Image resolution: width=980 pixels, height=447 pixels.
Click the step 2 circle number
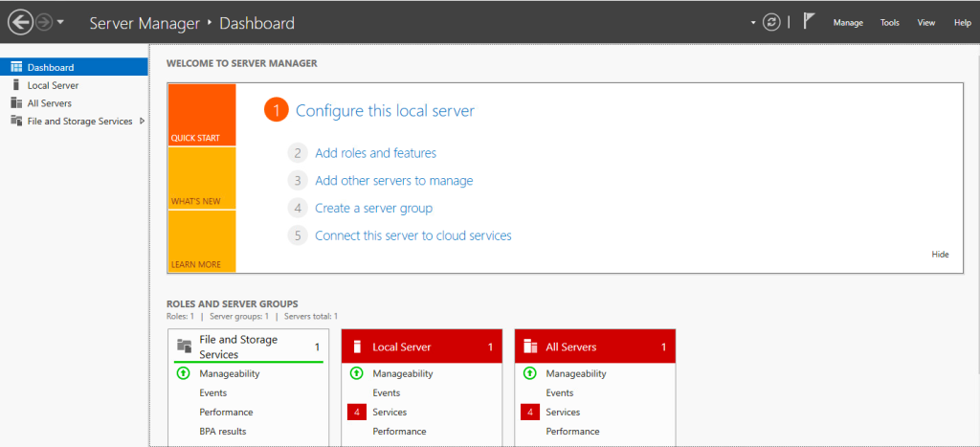[299, 153]
